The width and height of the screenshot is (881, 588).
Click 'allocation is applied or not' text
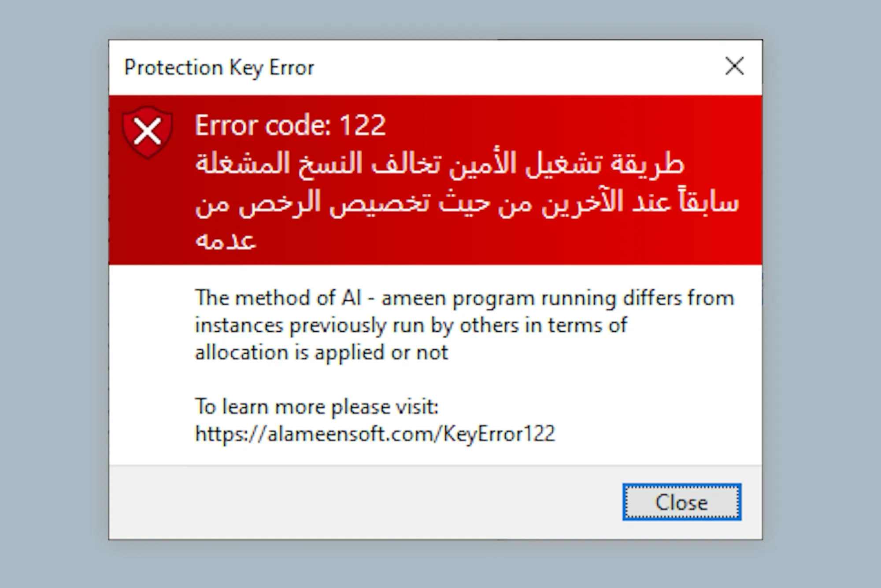point(322,353)
